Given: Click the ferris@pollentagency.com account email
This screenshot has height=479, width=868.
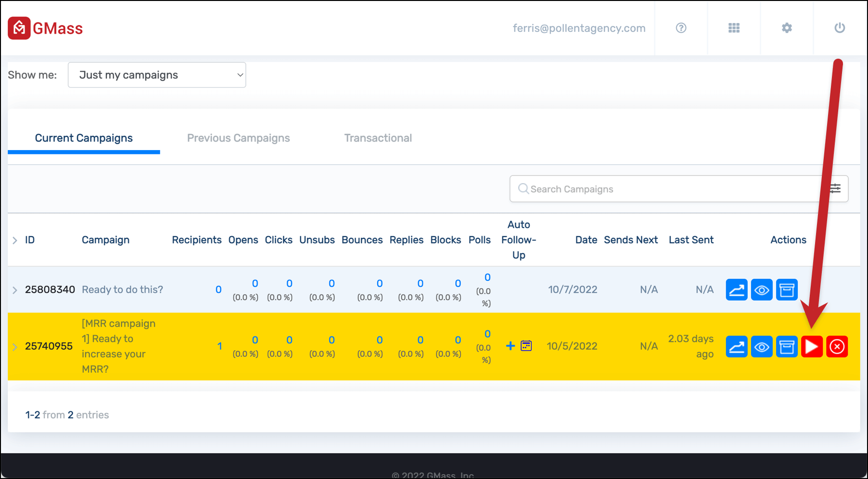Looking at the screenshot, I should coord(579,28).
